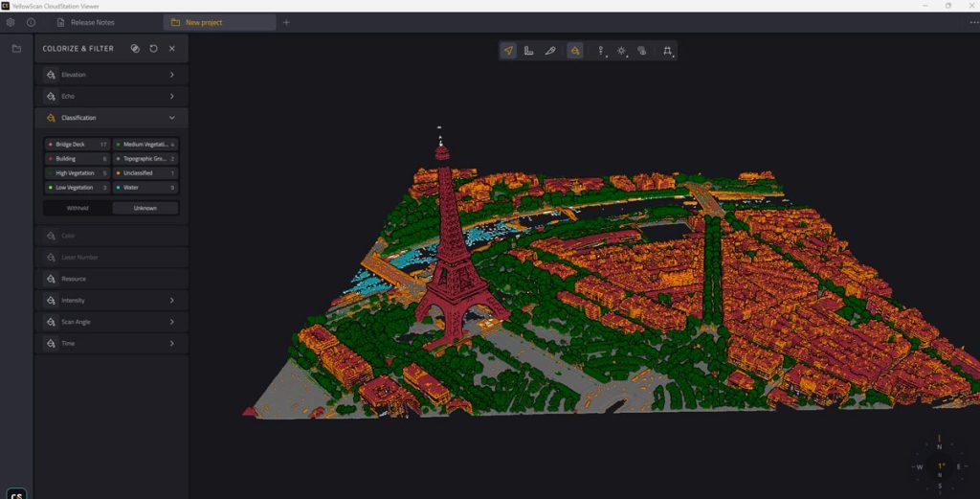Switch to the New project tab
980x499 pixels.
[219, 23]
